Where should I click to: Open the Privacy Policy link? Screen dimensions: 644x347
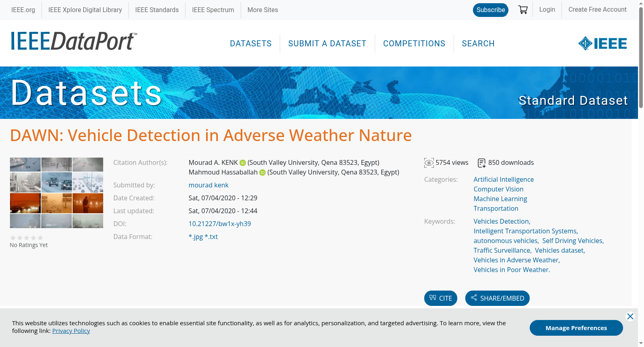point(71,331)
